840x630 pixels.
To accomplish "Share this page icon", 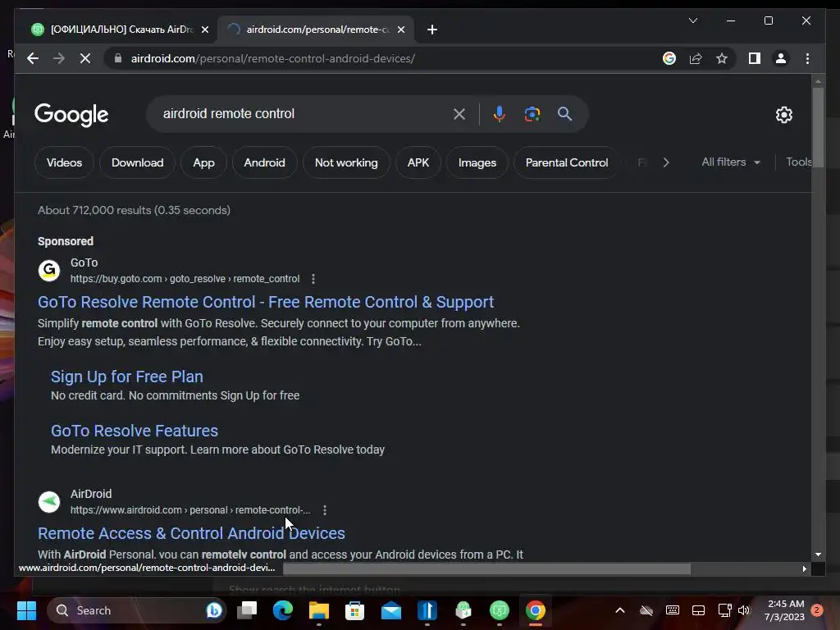I will [x=696, y=58].
